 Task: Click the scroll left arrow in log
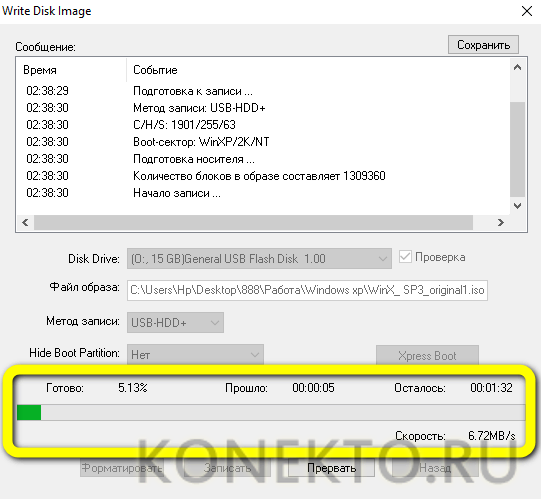pos(25,223)
